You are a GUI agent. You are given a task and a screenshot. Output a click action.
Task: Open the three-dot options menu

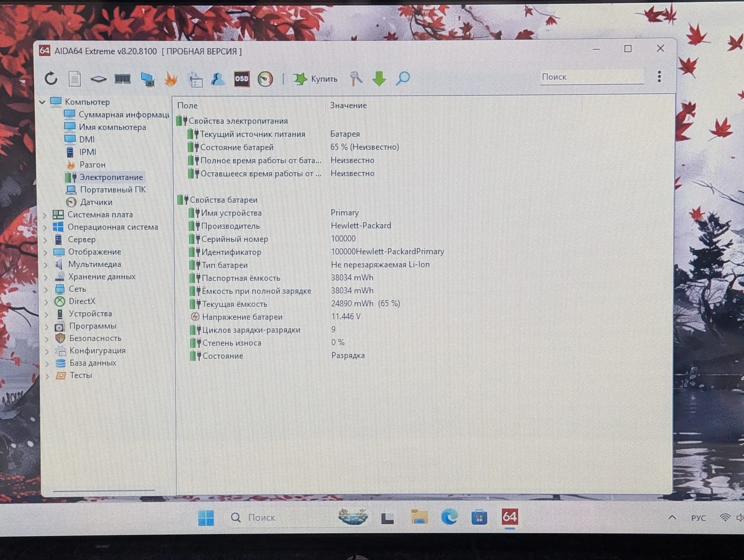click(659, 77)
